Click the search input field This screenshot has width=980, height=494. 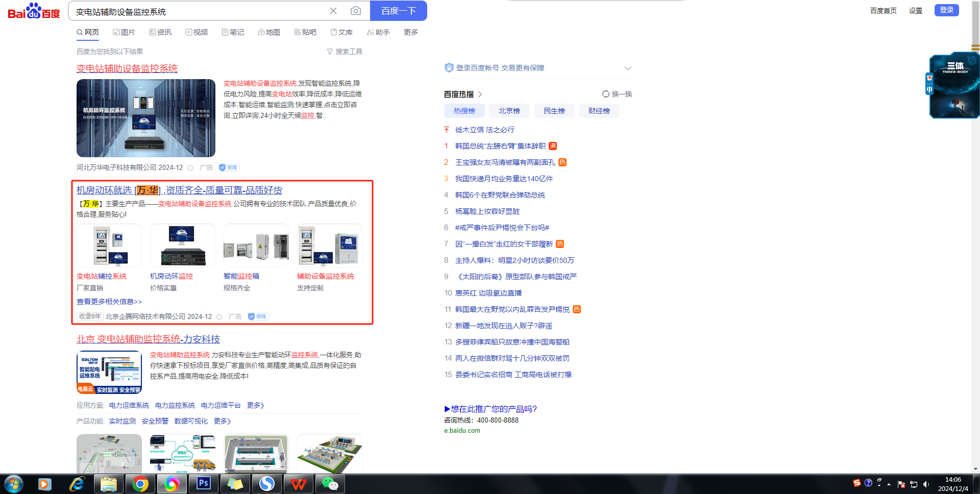[199, 11]
